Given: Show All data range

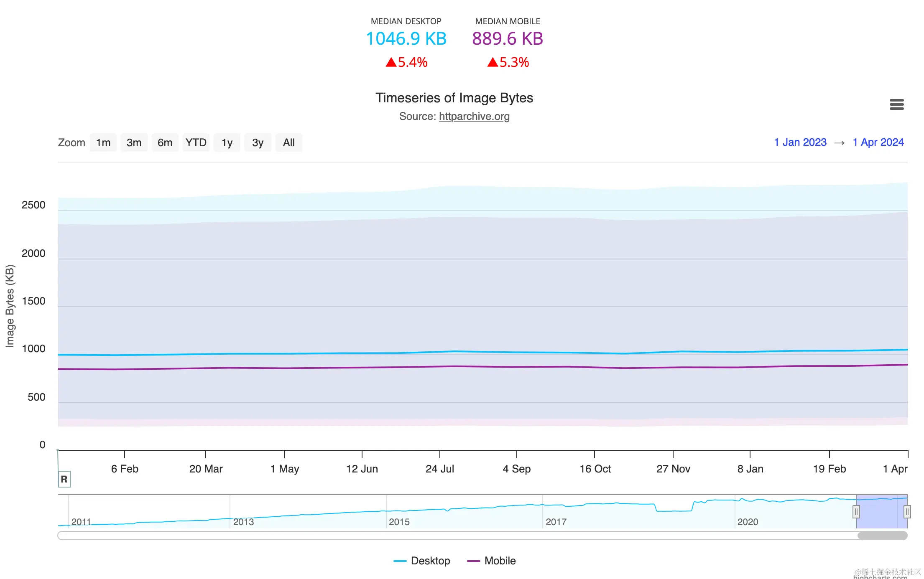Looking at the screenshot, I should [x=288, y=143].
